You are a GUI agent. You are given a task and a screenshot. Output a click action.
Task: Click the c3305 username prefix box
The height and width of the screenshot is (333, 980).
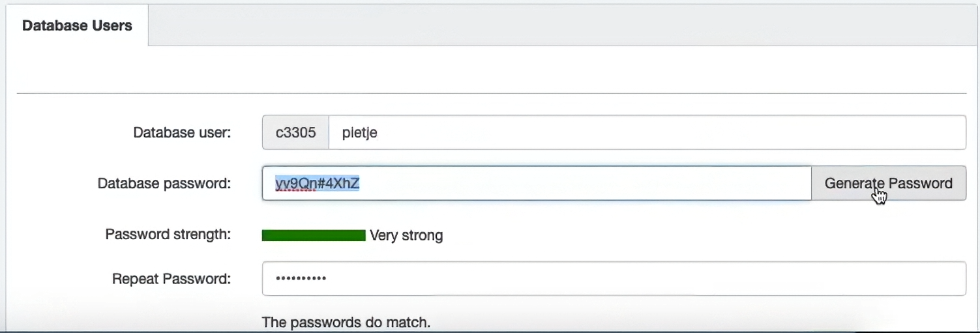pos(295,133)
